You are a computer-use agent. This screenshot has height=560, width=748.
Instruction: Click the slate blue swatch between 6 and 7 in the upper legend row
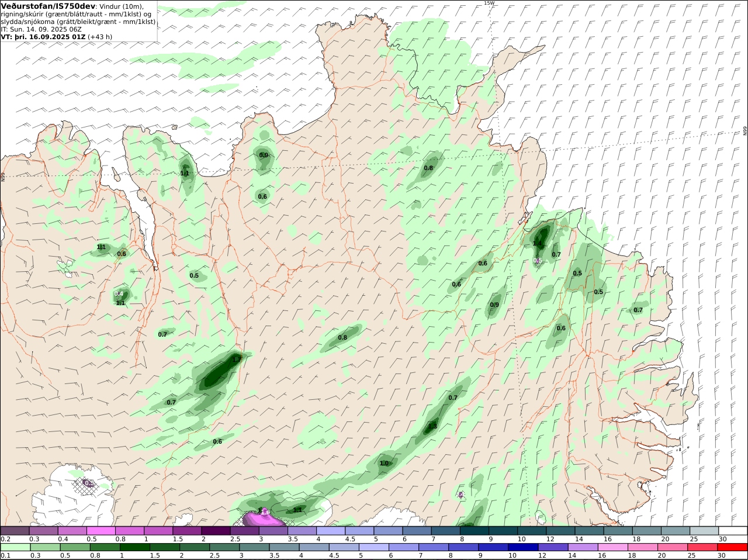click(x=417, y=531)
